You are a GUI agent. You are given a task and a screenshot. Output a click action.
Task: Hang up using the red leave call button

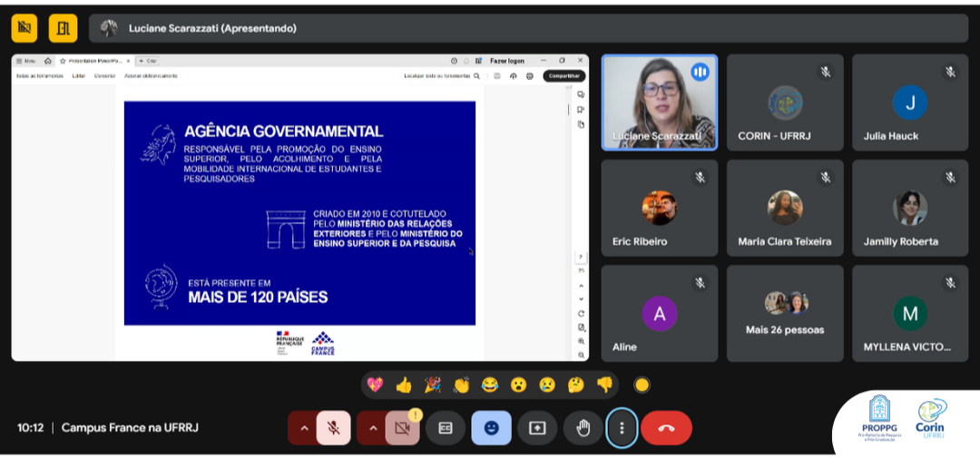(x=666, y=428)
